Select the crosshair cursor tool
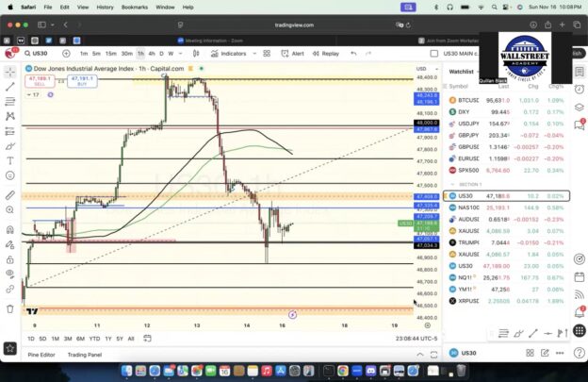588x382 pixels. [10, 71]
